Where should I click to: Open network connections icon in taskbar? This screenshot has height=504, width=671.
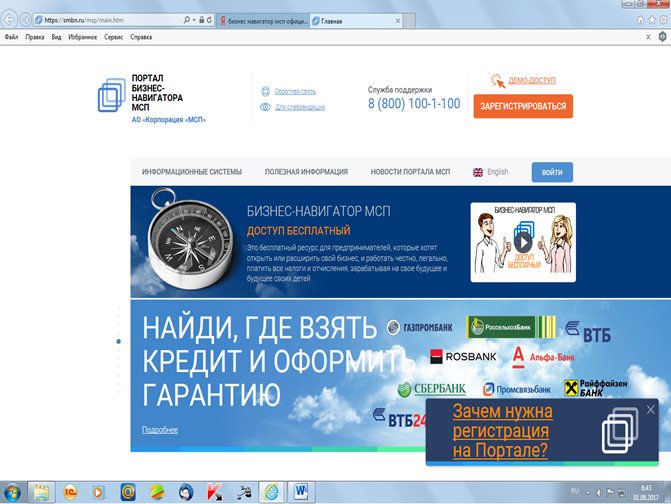point(244,492)
